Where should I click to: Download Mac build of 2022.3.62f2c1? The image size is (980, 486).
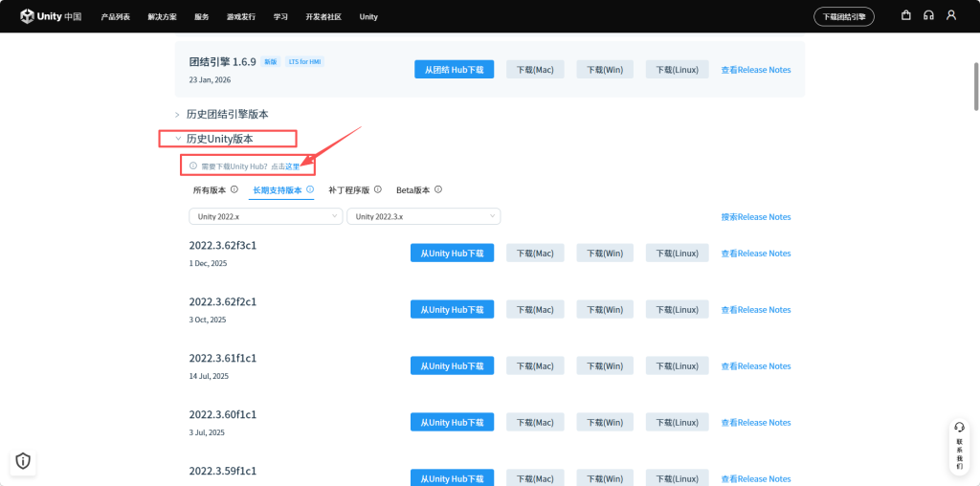(535, 309)
